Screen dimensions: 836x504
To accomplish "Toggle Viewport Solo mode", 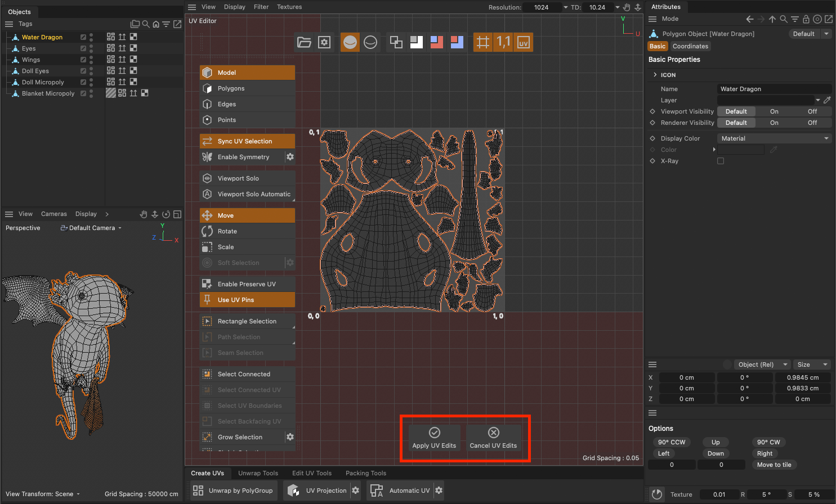I will tap(247, 178).
